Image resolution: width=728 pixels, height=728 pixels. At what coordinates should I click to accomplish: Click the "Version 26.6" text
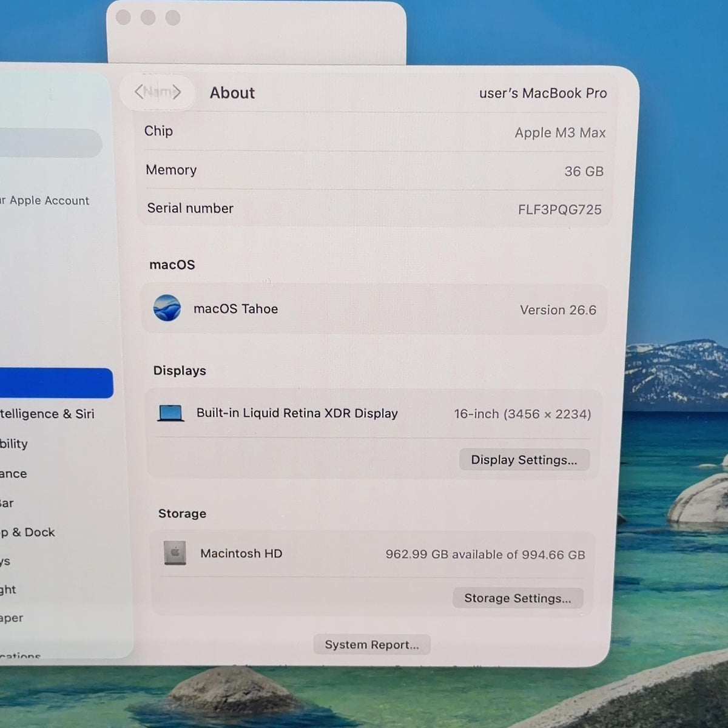pyautogui.click(x=558, y=310)
